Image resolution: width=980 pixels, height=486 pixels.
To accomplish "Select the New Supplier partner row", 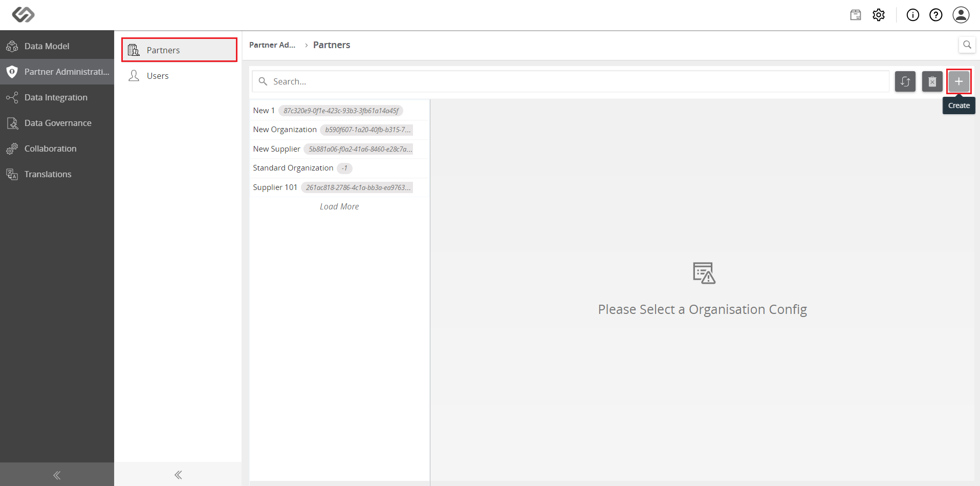I will pos(339,149).
